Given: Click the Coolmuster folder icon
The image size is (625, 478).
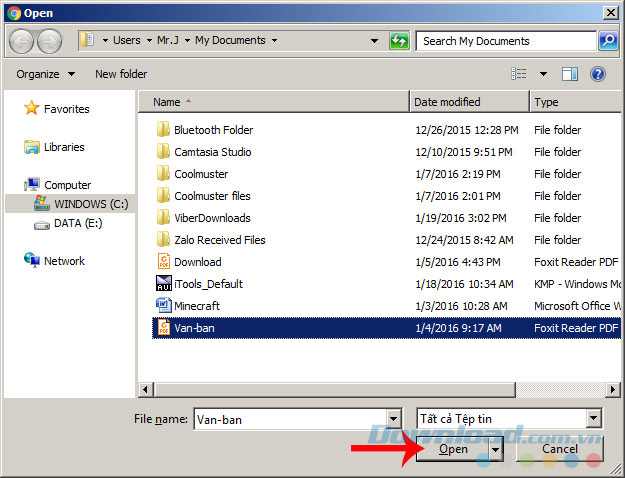Looking at the screenshot, I should click(163, 173).
